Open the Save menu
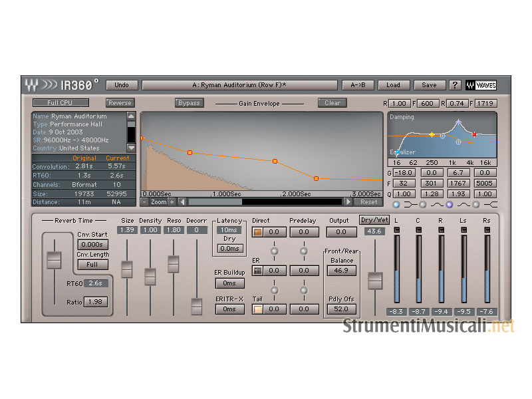This screenshot has height=399, width=532. tap(429, 85)
